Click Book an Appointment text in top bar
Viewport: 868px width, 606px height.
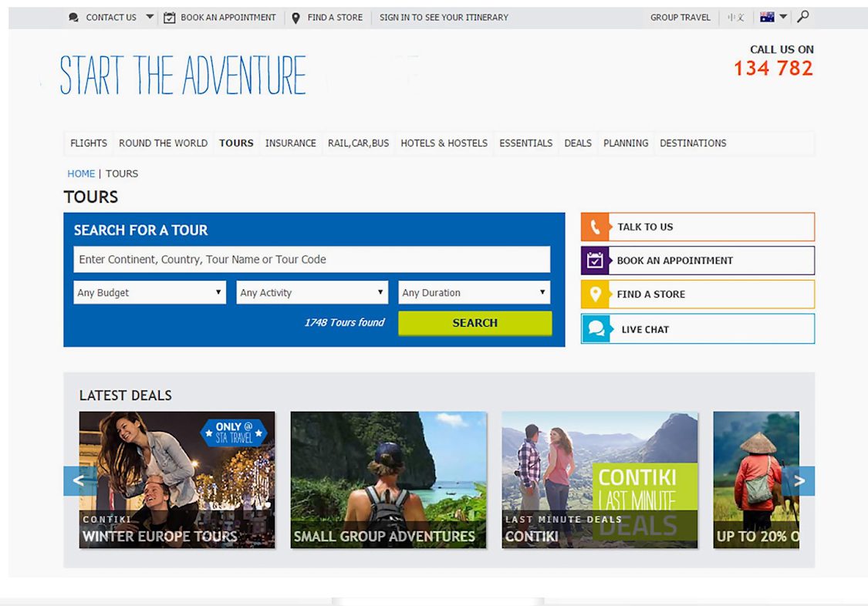228,18
